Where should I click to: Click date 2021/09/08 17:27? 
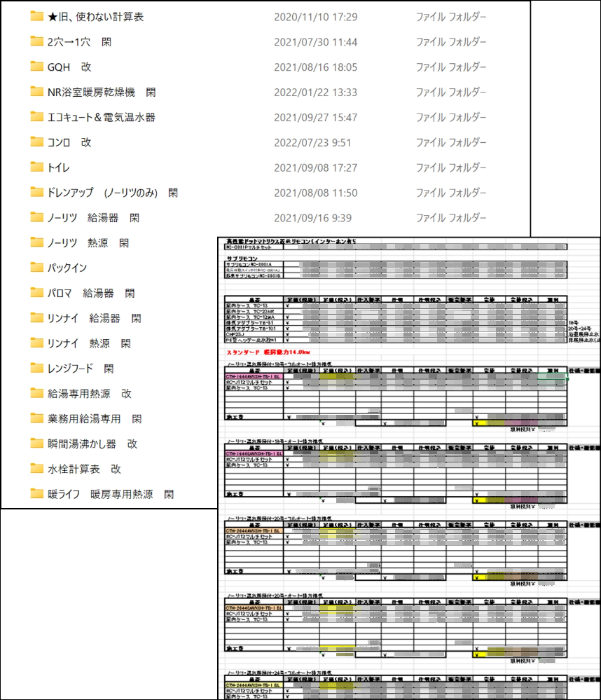(x=315, y=167)
